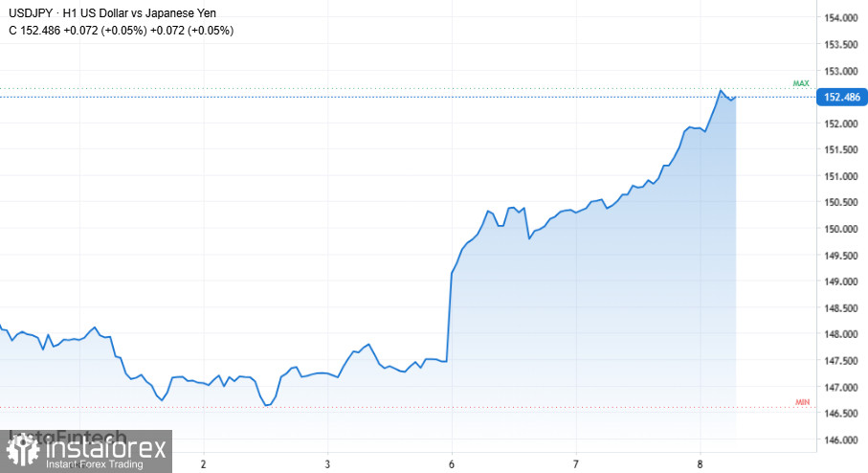Viewport: 868px width, 473px height.
Task: Click the red MIN marker label
Action: pos(802,402)
